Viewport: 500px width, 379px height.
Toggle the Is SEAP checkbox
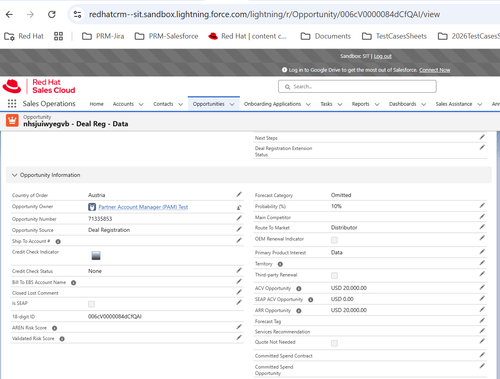91,304
